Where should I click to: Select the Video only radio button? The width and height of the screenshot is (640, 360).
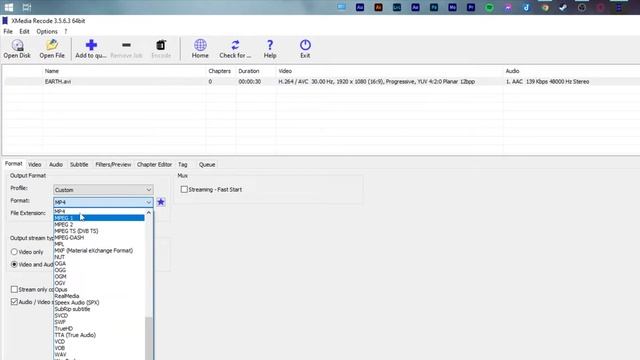coord(14,252)
